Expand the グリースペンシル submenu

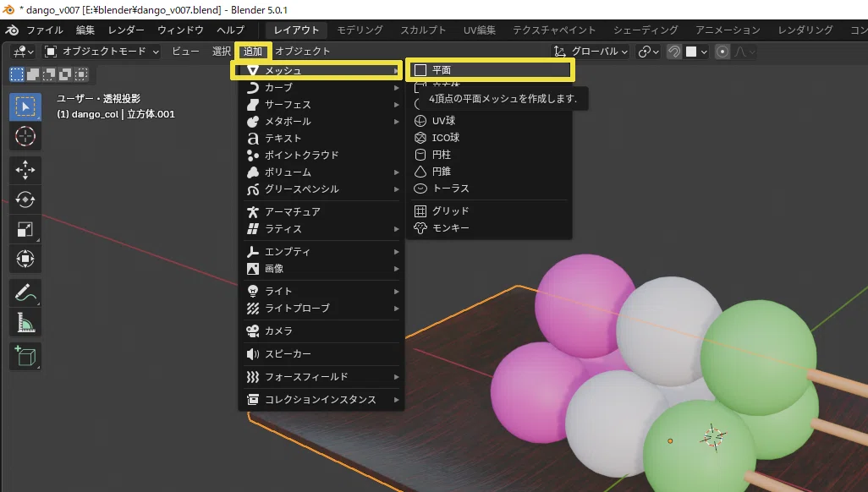[321, 189]
